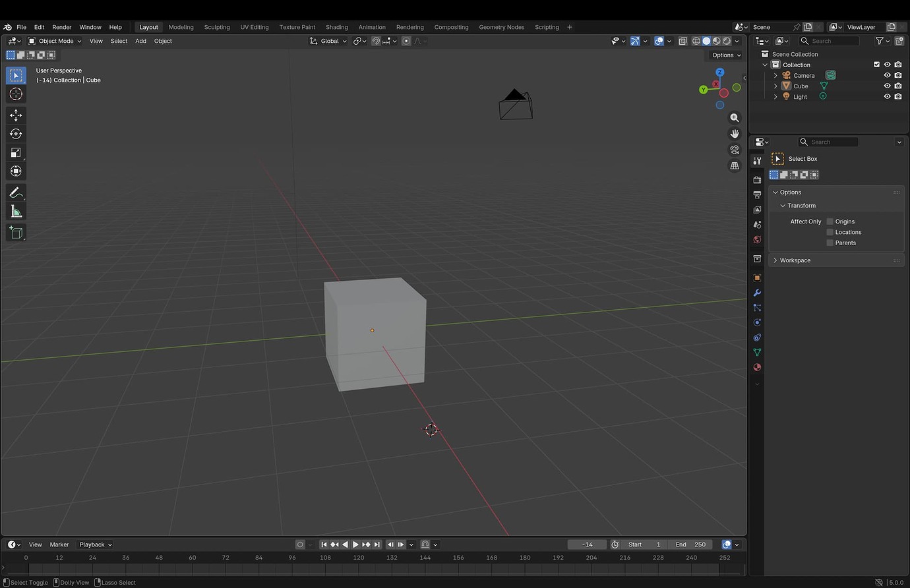Viewport: 910px width, 588px height.
Task: Switch orthographic view with grid icon
Action: [x=735, y=165]
